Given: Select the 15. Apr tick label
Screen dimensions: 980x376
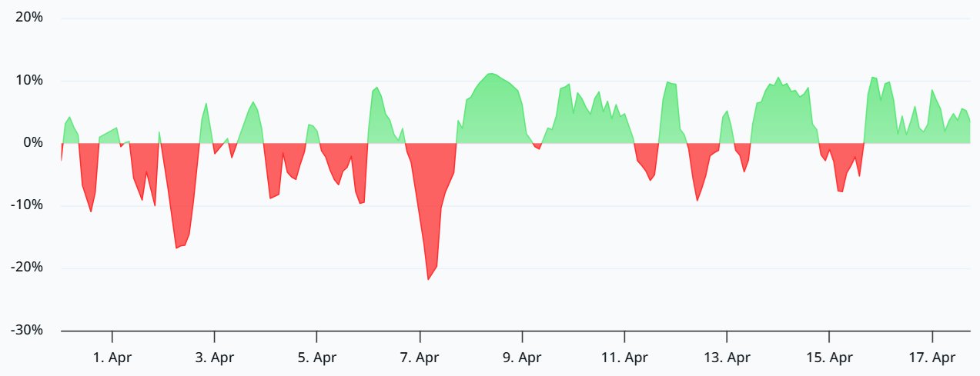Looking at the screenshot, I should [829, 358].
